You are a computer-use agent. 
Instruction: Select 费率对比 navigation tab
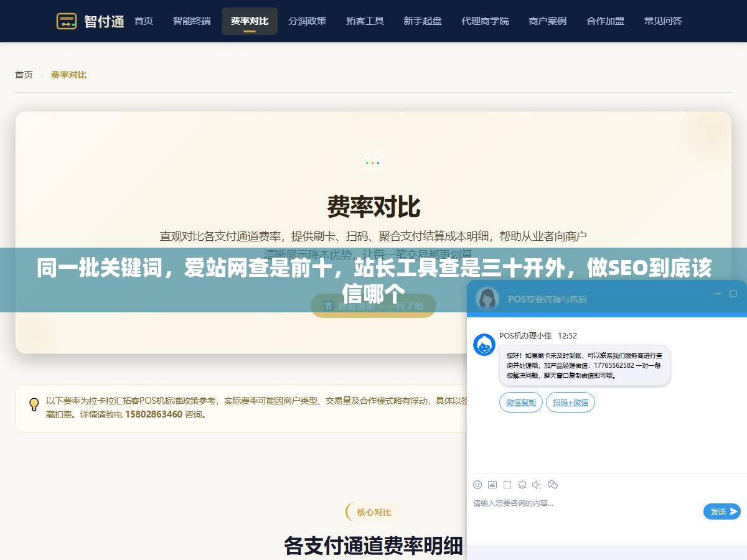[250, 21]
